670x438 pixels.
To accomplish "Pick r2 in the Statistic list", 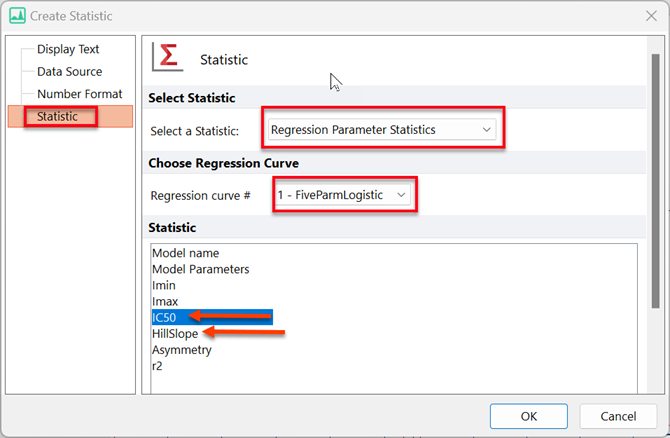I will pyautogui.click(x=158, y=366).
